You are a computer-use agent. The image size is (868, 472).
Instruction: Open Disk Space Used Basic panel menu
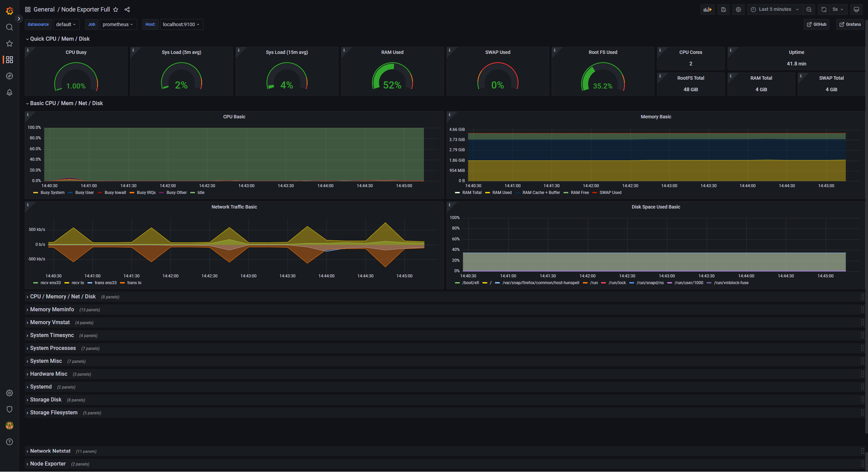pyautogui.click(x=656, y=207)
